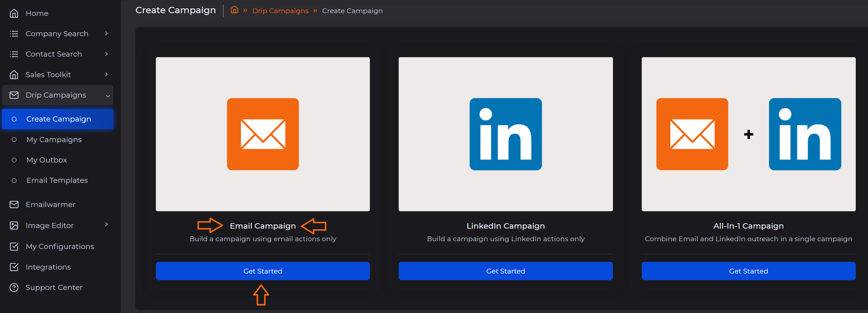The height and width of the screenshot is (313, 868).
Task: Go to My Configurations
Action: (58, 246)
